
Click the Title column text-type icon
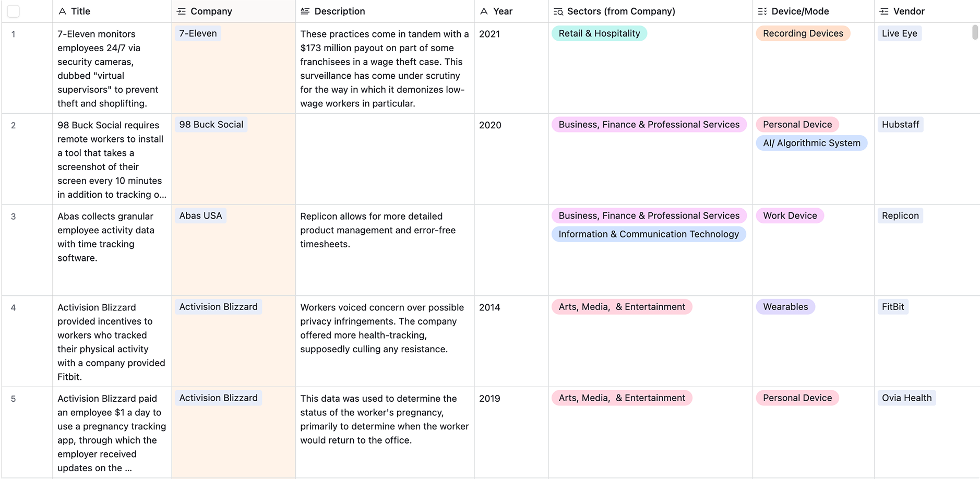[62, 11]
